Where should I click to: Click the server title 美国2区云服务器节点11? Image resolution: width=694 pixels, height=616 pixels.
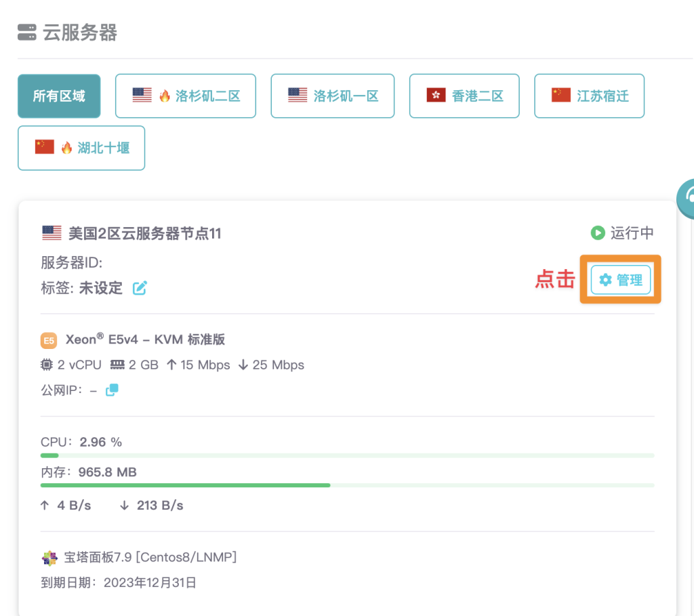point(145,233)
